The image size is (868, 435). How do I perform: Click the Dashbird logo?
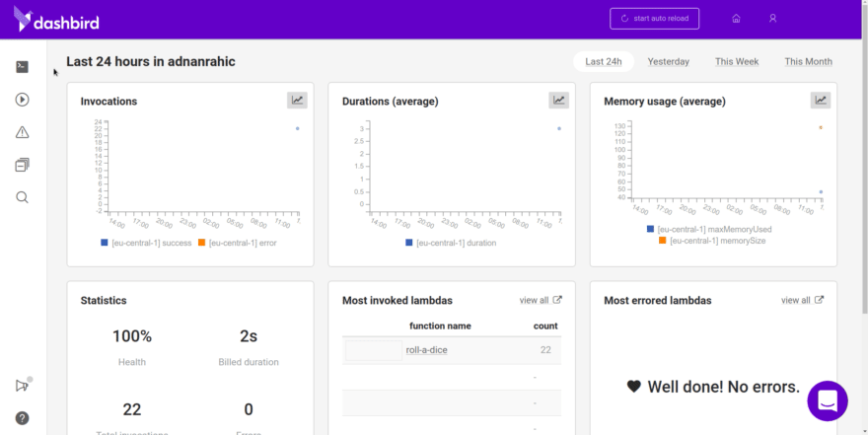[56, 19]
